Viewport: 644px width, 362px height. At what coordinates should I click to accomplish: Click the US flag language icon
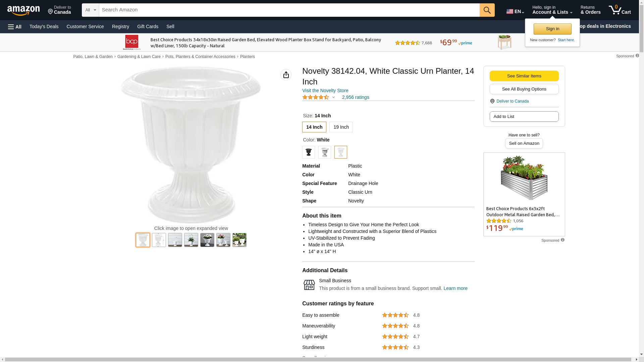pyautogui.click(x=510, y=11)
